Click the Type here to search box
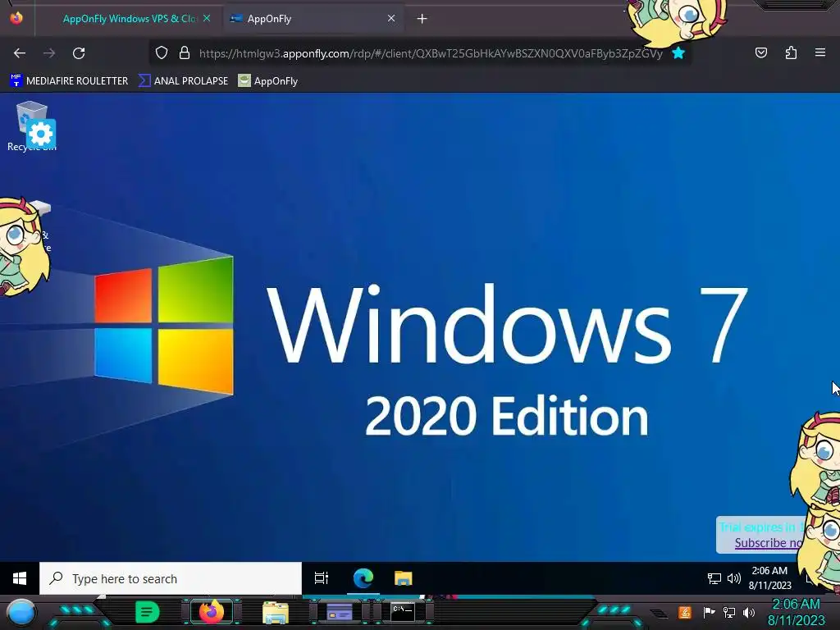Viewport: 840px width, 630px height. click(x=171, y=578)
